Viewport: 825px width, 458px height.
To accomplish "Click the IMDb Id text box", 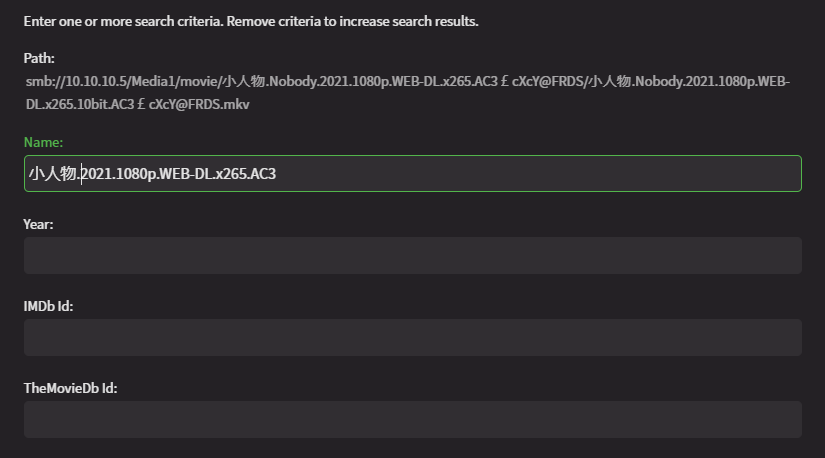I will (412, 337).
